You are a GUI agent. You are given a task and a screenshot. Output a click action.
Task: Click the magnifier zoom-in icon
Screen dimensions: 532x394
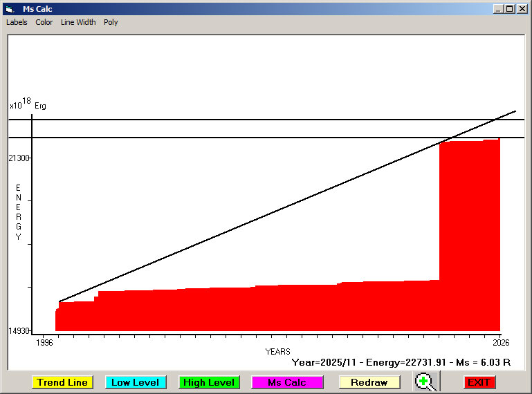pyautogui.click(x=427, y=382)
